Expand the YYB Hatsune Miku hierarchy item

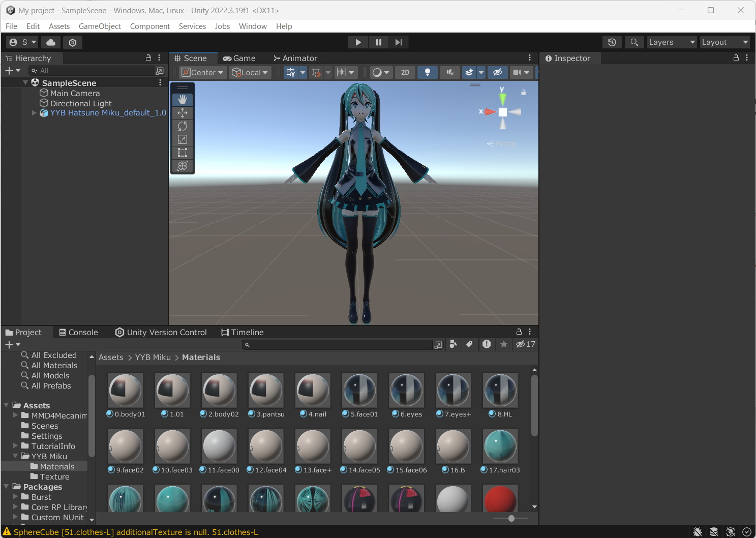34,113
